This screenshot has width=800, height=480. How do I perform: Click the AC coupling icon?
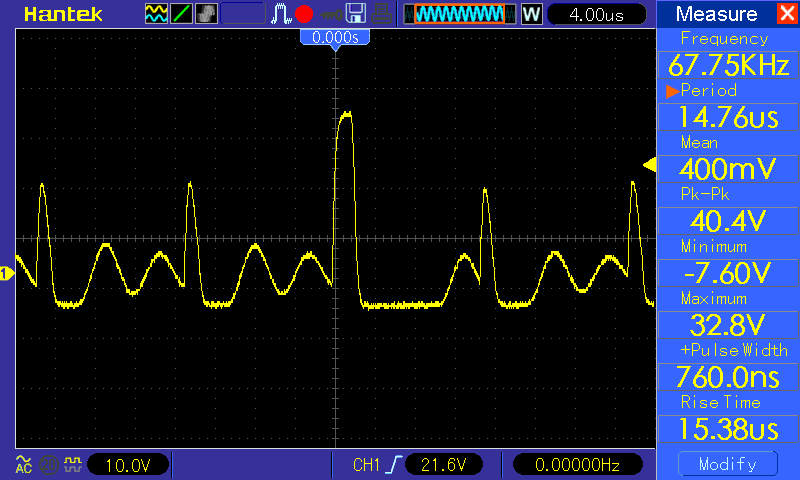click(x=23, y=464)
